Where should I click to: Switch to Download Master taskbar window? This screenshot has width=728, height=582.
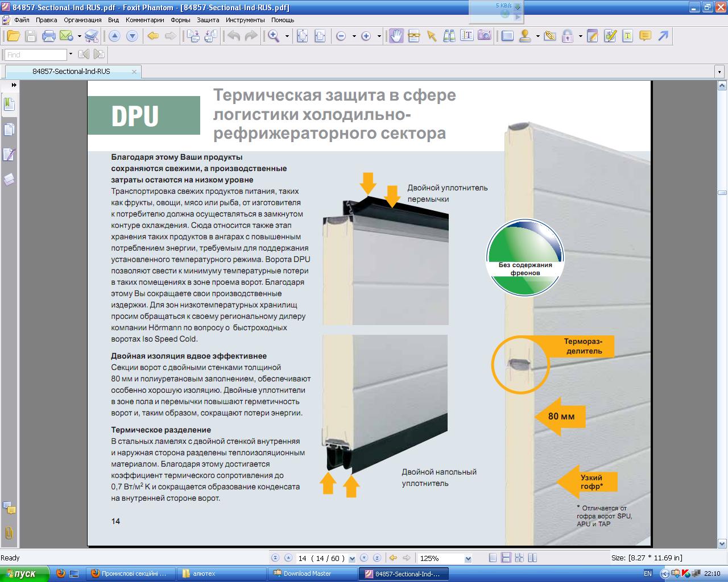click(312, 573)
